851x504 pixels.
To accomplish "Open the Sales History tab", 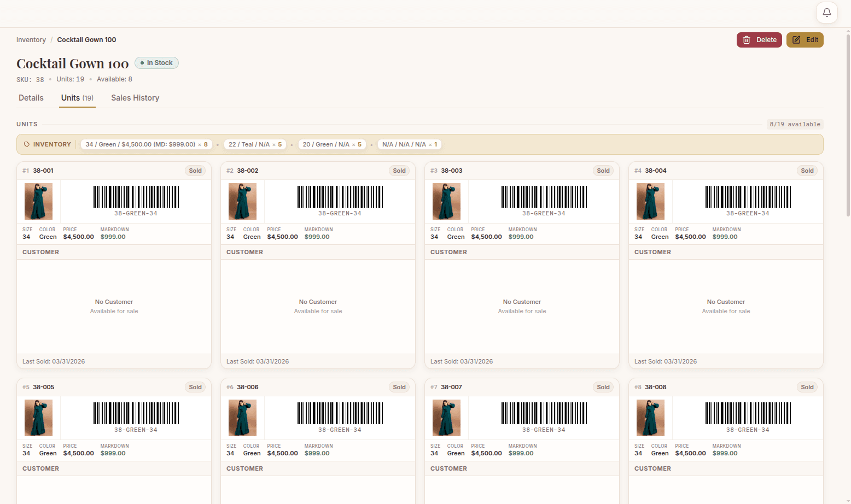I will pos(135,98).
